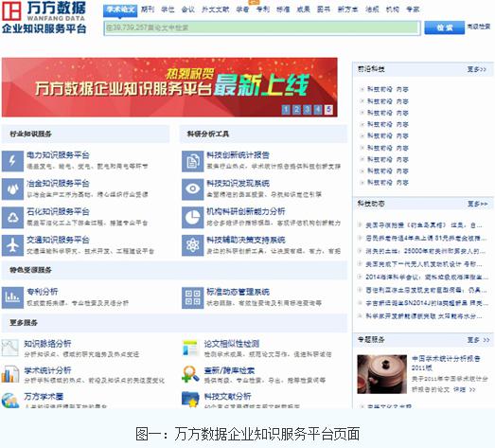The width and height of the screenshot is (495, 448).
Task: Click the blue 检索 search button
Action: [x=445, y=27]
